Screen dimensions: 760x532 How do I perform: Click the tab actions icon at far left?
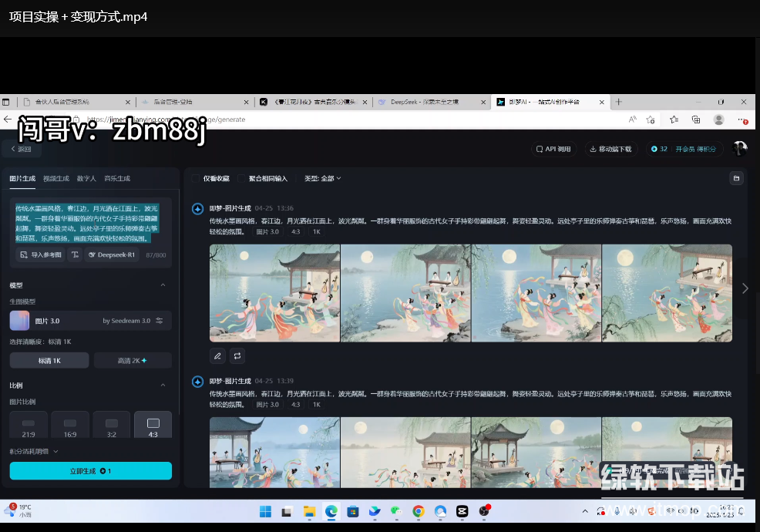click(x=6, y=102)
